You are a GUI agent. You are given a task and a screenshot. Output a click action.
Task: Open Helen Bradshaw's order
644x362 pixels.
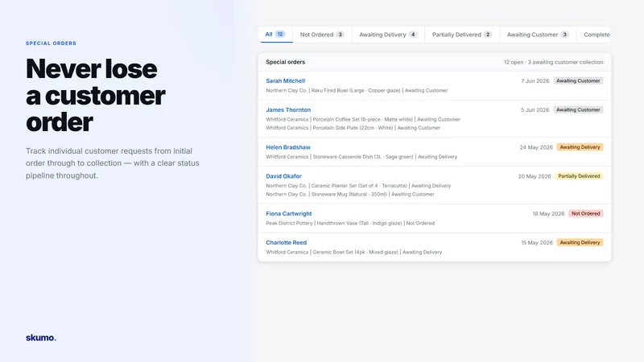coord(288,147)
